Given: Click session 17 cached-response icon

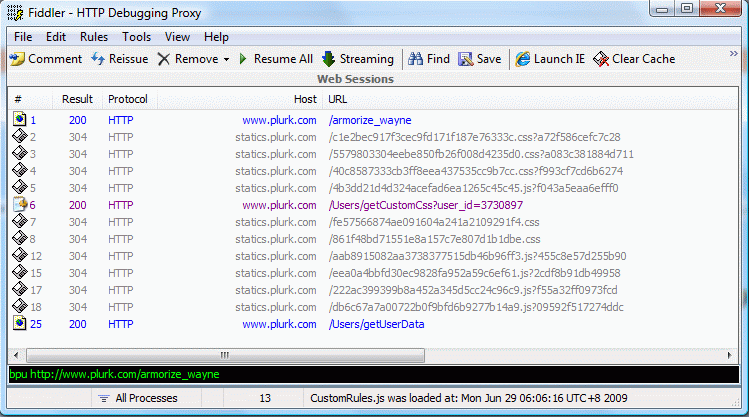Looking at the screenshot, I should pyautogui.click(x=20, y=289).
